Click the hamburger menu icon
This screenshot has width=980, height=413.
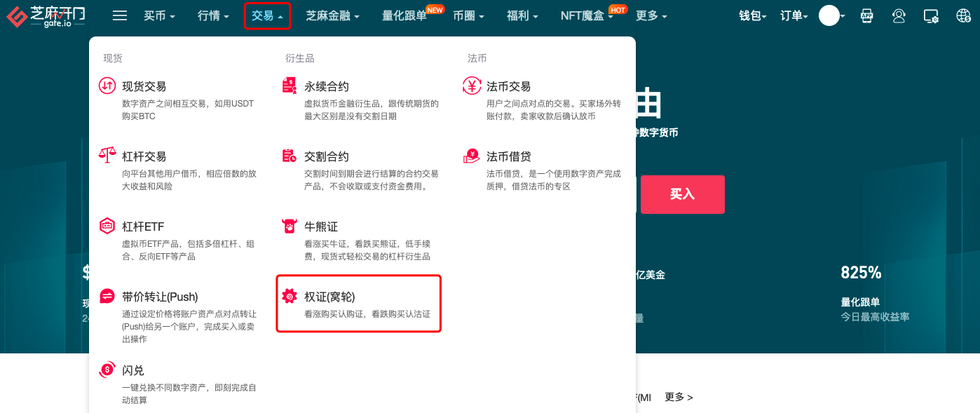(120, 15)
